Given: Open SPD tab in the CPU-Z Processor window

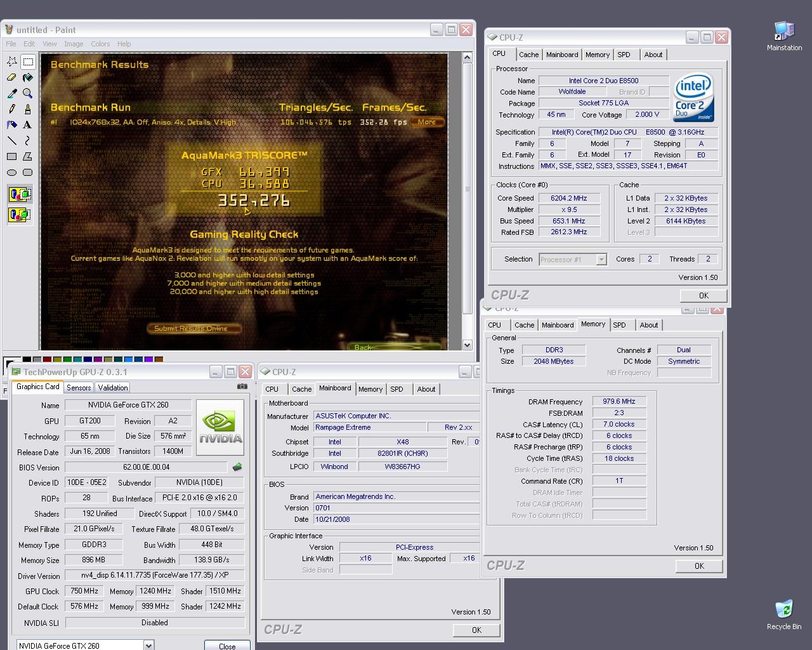Looking at the screenshot, I should (x=624, y=55).
